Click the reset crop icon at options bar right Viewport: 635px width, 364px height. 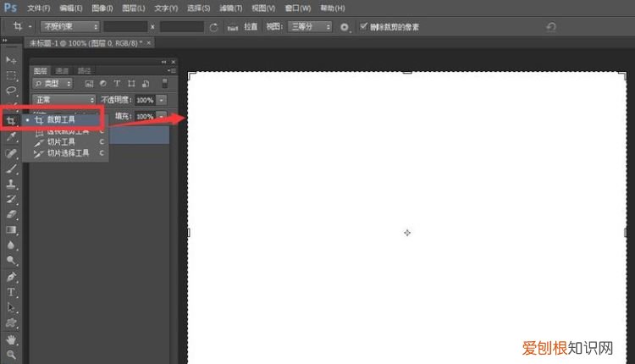551,27
